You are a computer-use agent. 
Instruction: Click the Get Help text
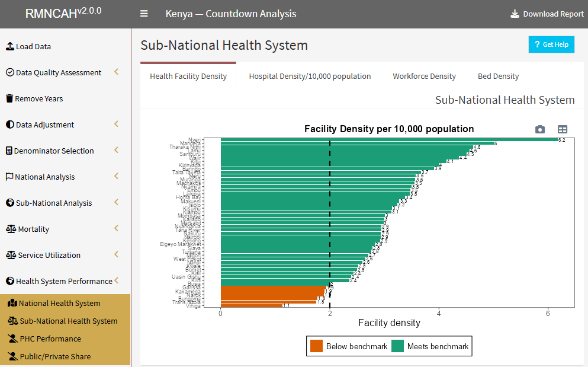point(556,44)
